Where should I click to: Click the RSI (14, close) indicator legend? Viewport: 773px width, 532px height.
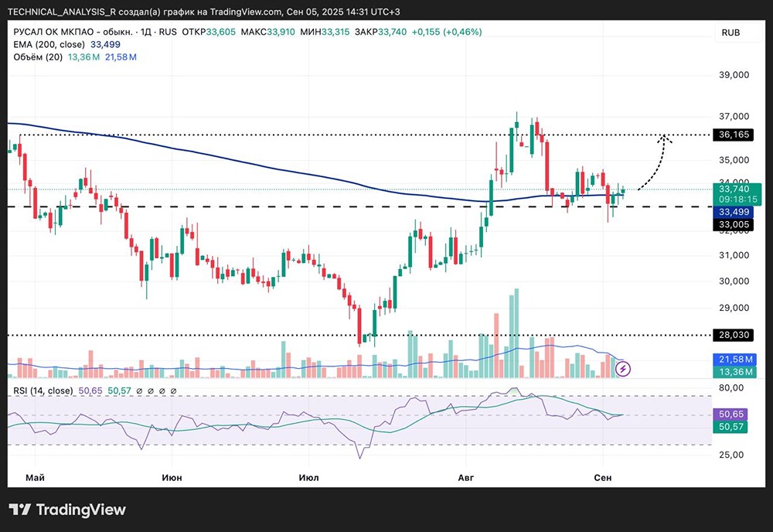pyautogui.click(x=43, y=391)
